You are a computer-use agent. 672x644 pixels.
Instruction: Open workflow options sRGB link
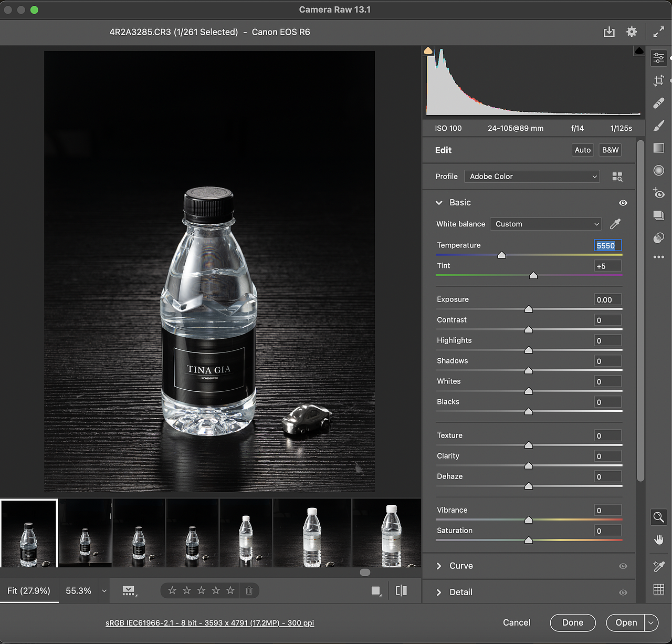[209, 623]
